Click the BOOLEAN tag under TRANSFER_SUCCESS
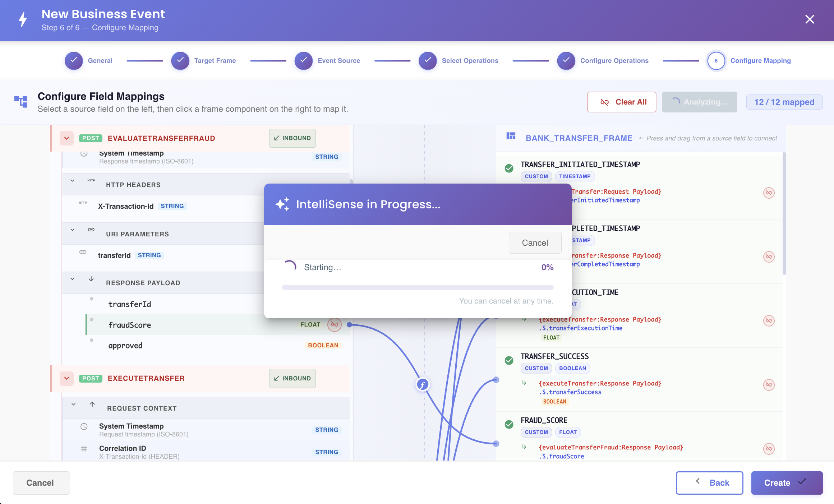 pos(572,368)
